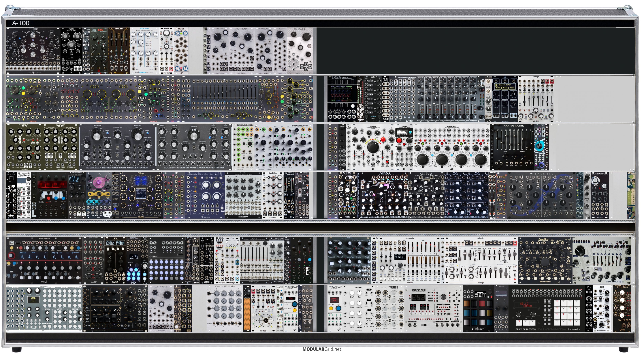This screenshot has height=353, width=644.
Task: Open the Macbeth X-Series Dual Oscillator
Action: point(117,147)
